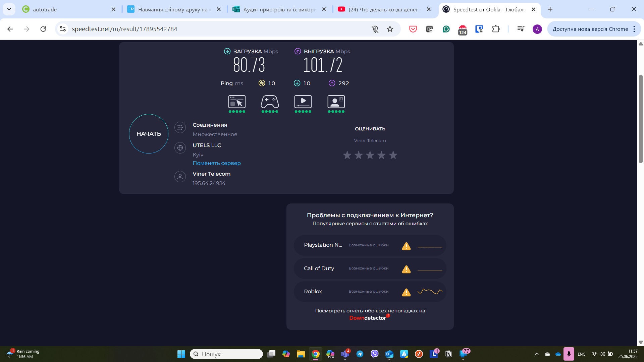Screen dimensions: 644x362
Task: Switch to the Аудит пристроїв tab
Action: pyautogui.click(x=280, y=9)
